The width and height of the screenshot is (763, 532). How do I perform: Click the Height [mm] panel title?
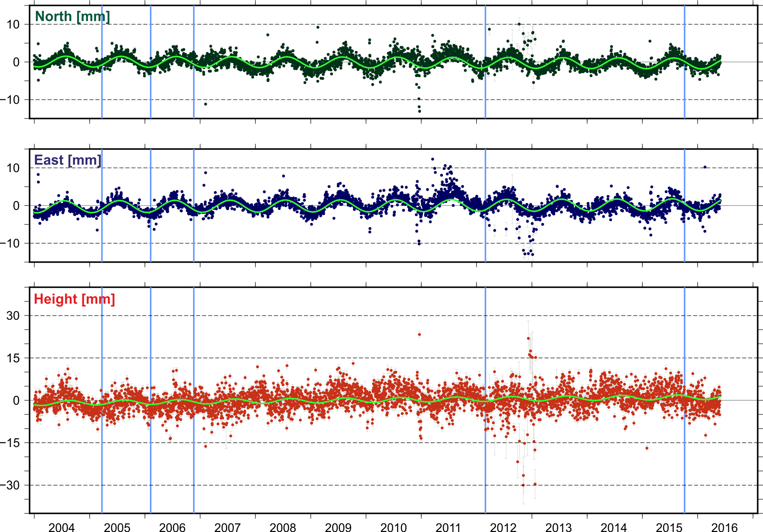pyautogui.click(x=74, y=299)
